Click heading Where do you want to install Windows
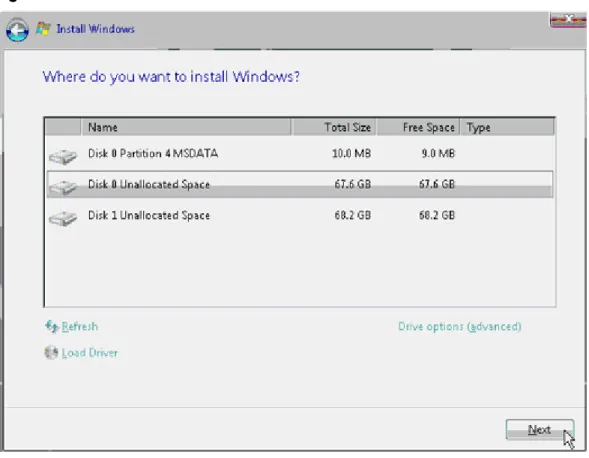 [171, 77]
